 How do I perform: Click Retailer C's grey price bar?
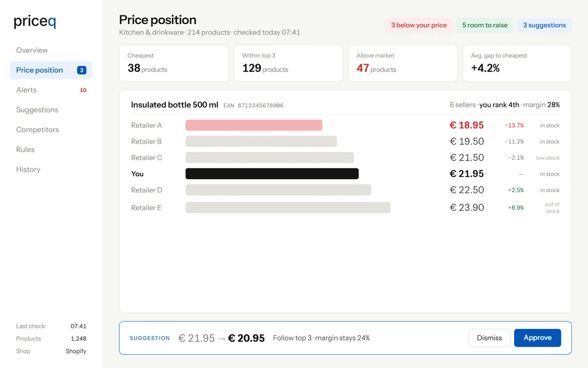(x=269, y=158)
